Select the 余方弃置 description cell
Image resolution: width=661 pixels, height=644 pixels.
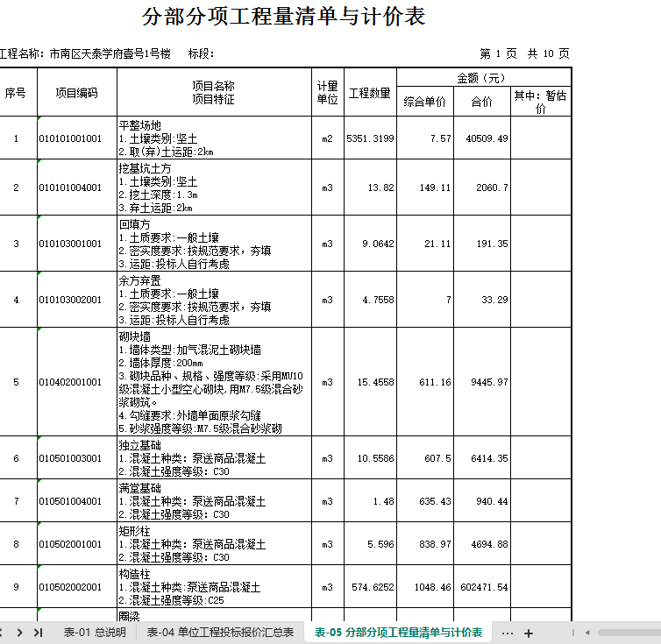pyautogui.click(x=214, y=300)
